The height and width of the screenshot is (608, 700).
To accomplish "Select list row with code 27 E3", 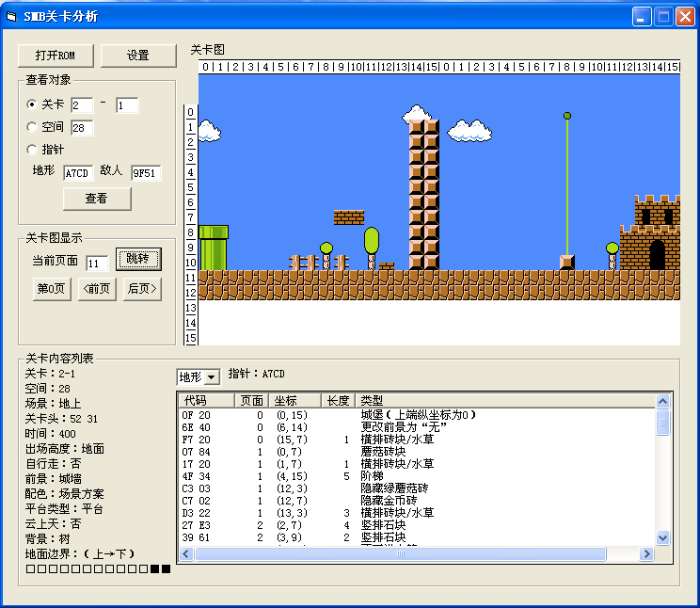I will click(417, 525).
